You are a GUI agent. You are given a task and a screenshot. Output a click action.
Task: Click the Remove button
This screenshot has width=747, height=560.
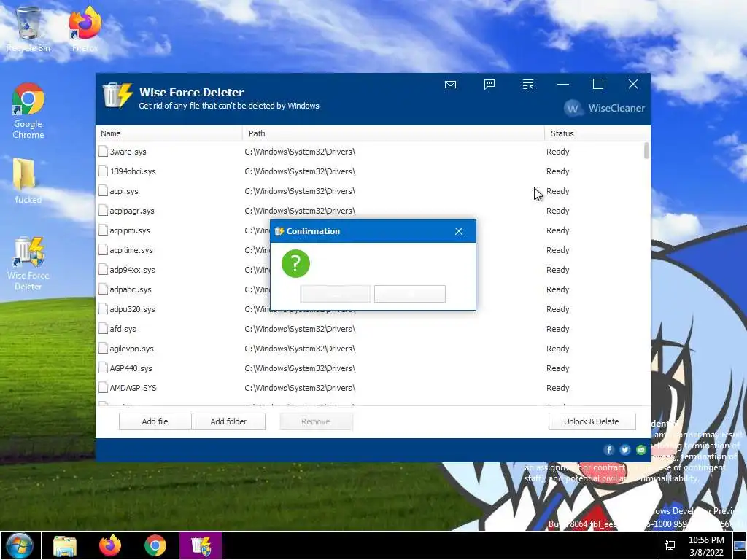317,421
